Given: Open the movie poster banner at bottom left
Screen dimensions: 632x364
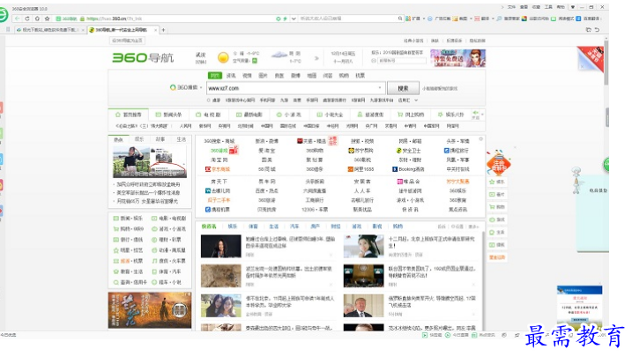Looking at the screenshot, I should 150,310.
